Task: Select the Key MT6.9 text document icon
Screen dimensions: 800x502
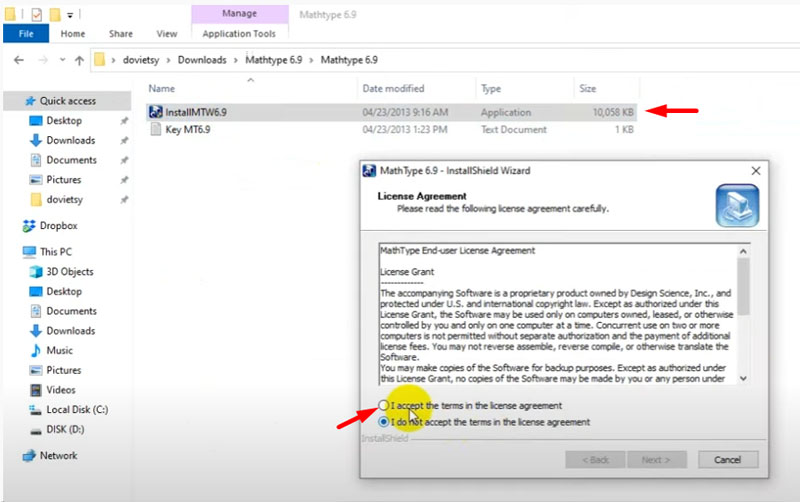Action: (156, 130)
